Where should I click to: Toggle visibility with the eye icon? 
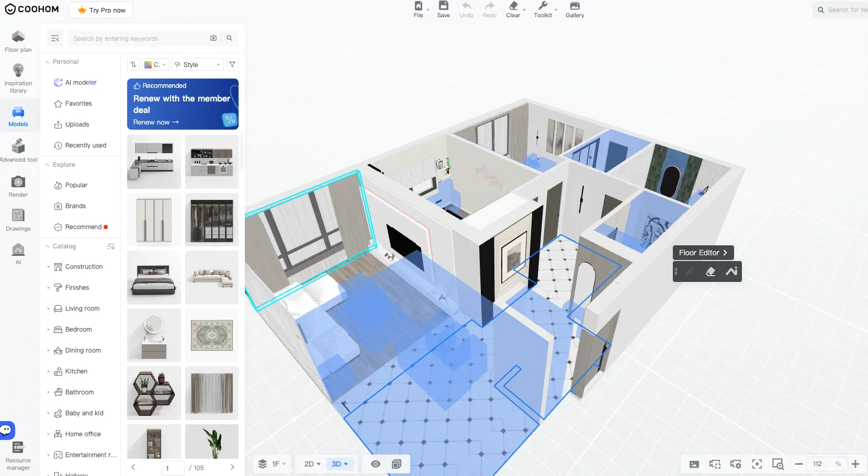pos(376,464)
